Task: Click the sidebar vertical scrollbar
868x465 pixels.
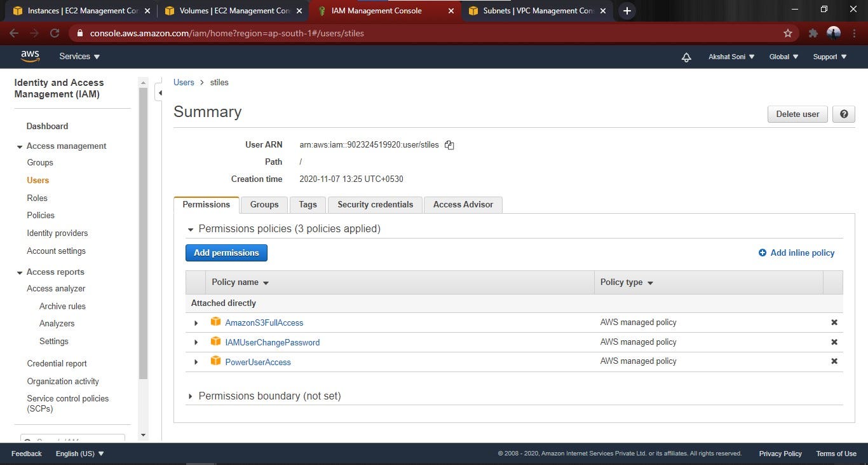Action: 143,232
